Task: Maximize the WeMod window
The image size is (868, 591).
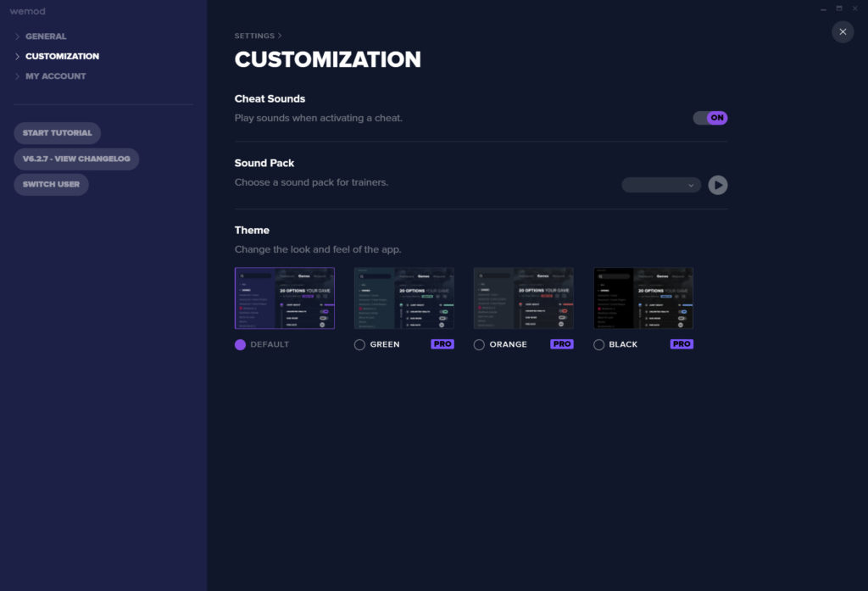Action: tap(839, 8)
